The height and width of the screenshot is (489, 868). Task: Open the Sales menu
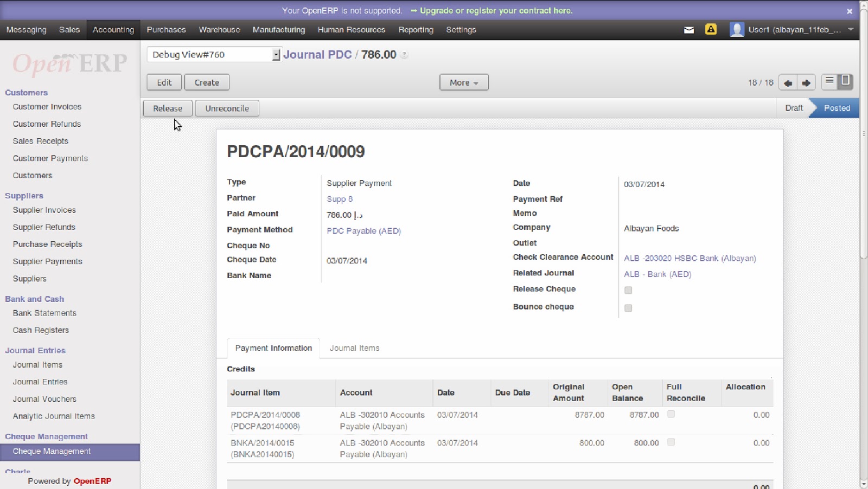click(x=69, y=30)
